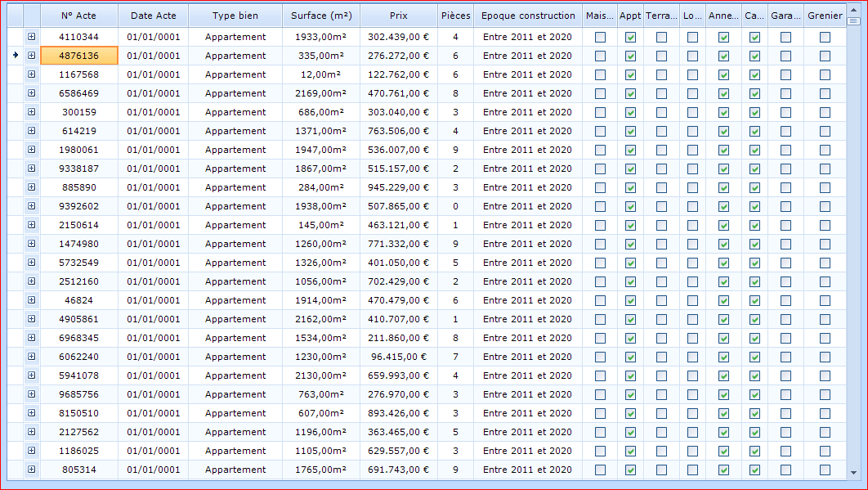Check Grenier checkbox for acte 9338187

click(x=825, y=169)
